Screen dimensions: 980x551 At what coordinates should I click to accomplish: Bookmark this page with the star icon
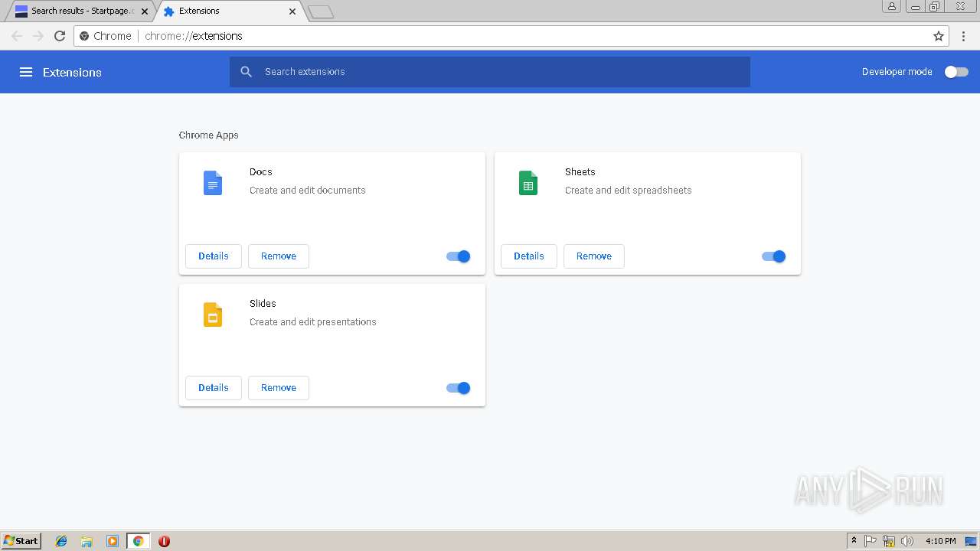pos(939,36)
